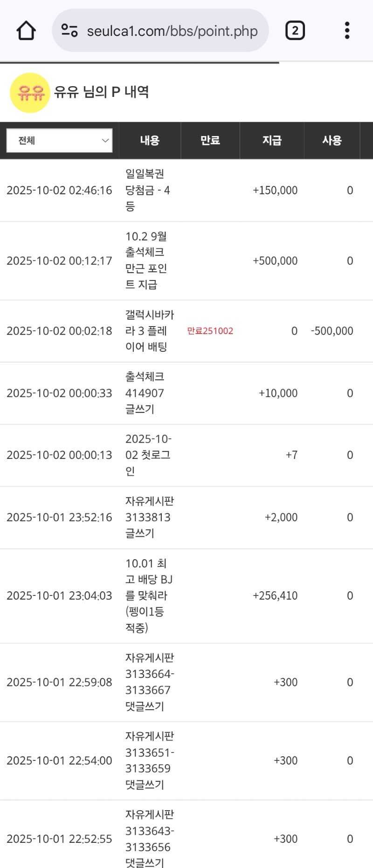
Task: Open the browser three-dot menu
Action: click(x=347, y=31)
